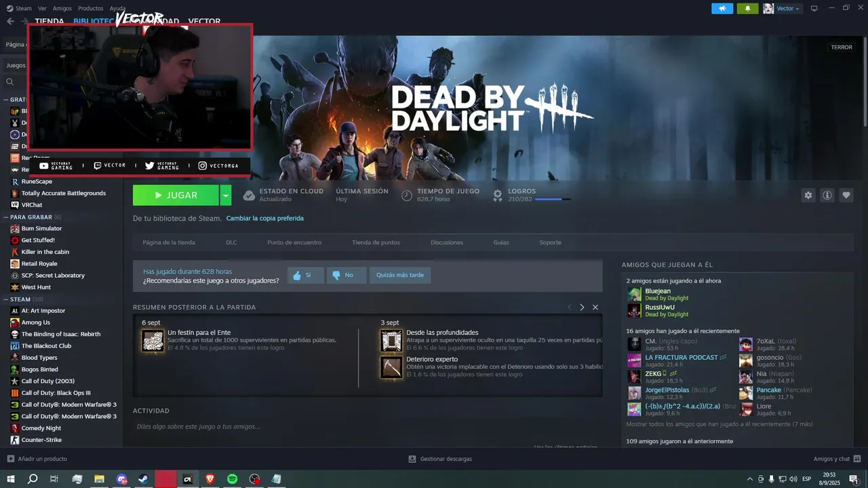This screenshot has width=868, height=488.
Task: Click 'Deterioro experto' achievement icon
Action: (391, 367)
